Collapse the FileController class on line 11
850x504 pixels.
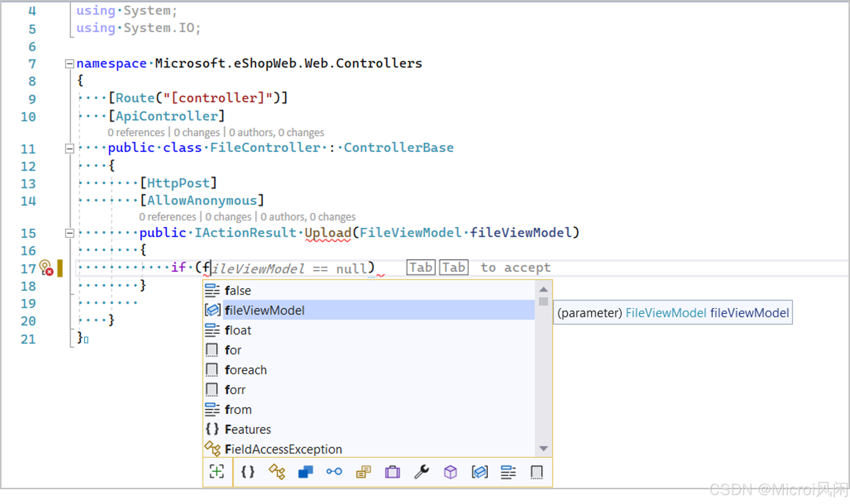(x=69, y=148)
